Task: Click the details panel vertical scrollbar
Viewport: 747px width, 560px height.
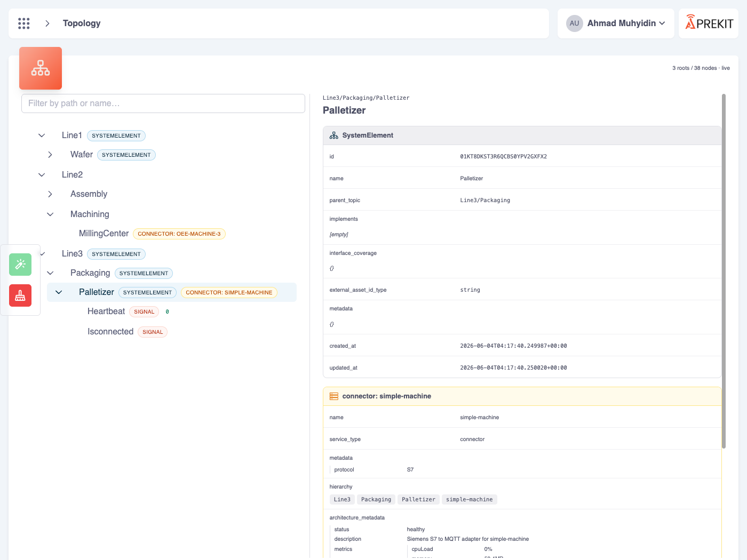Action: 724,271
